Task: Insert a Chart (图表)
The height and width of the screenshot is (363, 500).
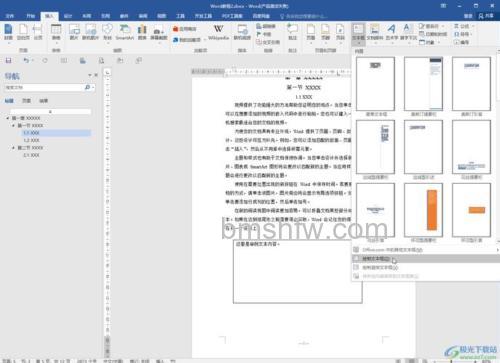Action: click(x=142, y=33)
